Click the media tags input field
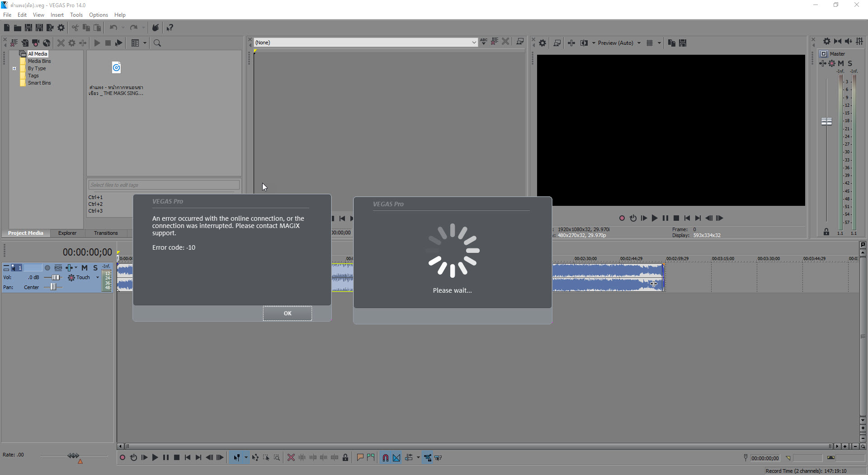Image resolution: width=868 pixels, height=475 pixels. (164, 185)
